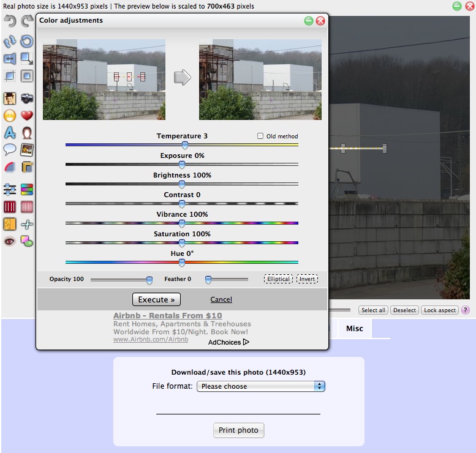
Task: Select the add border margin tool
Action: [27, 76]
